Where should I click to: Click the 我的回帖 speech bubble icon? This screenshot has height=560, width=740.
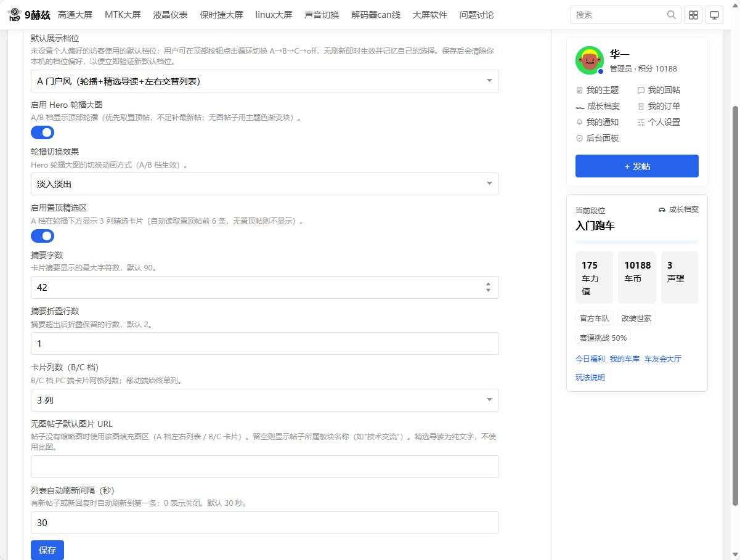point(641,90)
